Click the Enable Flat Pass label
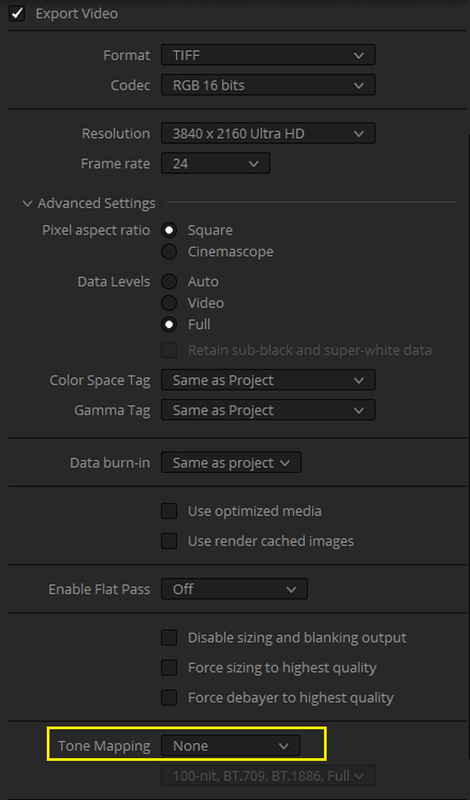The image size is (470, 800). tap(100, 589)
